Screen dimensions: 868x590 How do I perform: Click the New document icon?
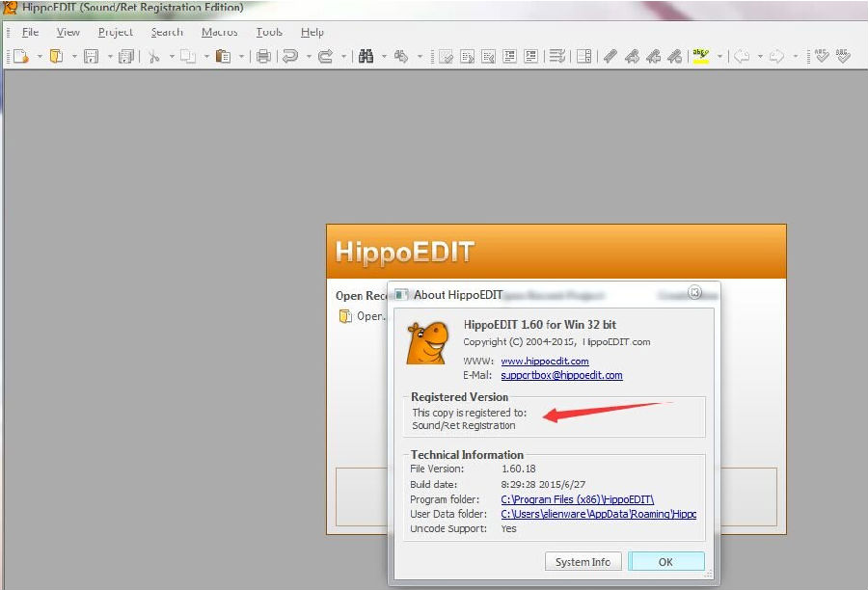[x=21, y=56]
